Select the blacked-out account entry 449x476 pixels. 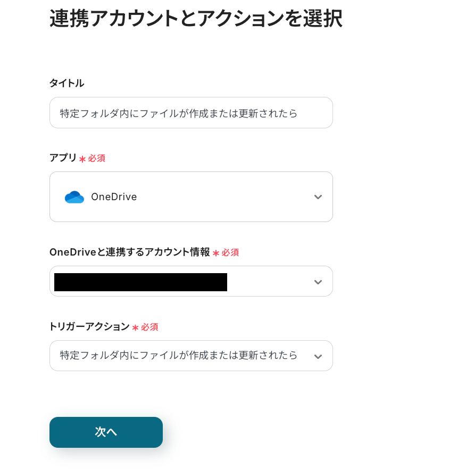pyautogui.click(x=140, y=282)
